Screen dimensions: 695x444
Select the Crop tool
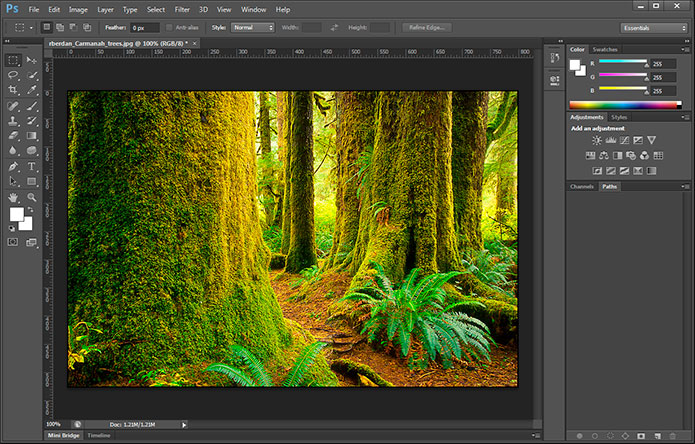(13, 90)
